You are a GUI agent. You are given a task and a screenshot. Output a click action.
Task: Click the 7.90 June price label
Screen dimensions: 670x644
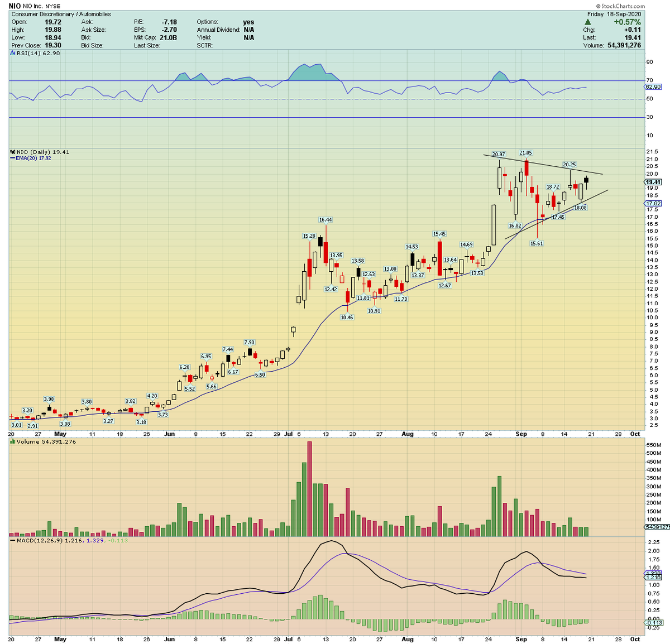coord(249,342)
